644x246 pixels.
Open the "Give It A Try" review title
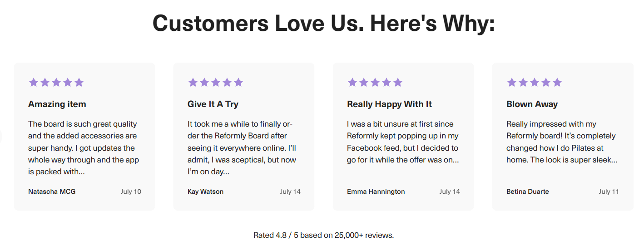click(213, 104)
